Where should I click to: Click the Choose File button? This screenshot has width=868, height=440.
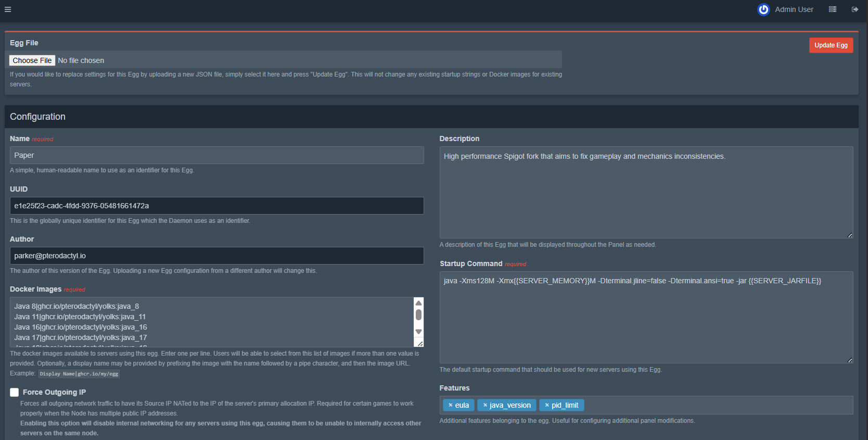[x=32, y=60]
